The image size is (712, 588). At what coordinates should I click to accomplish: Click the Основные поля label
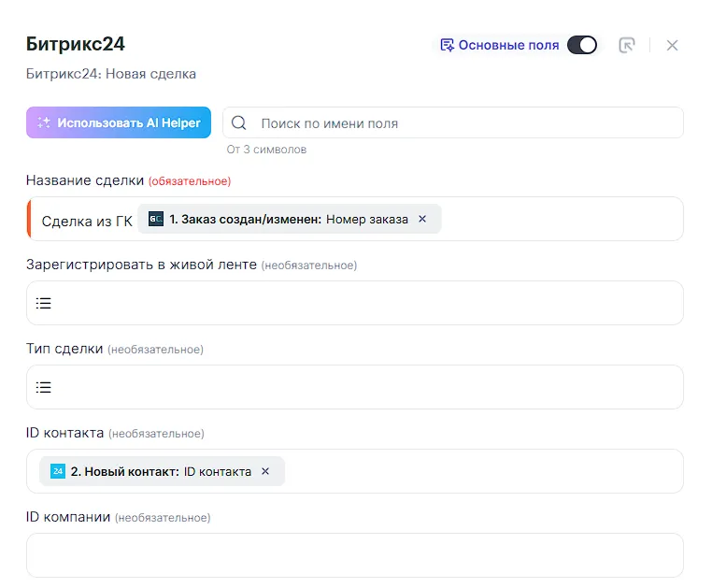tap(508, 45)
